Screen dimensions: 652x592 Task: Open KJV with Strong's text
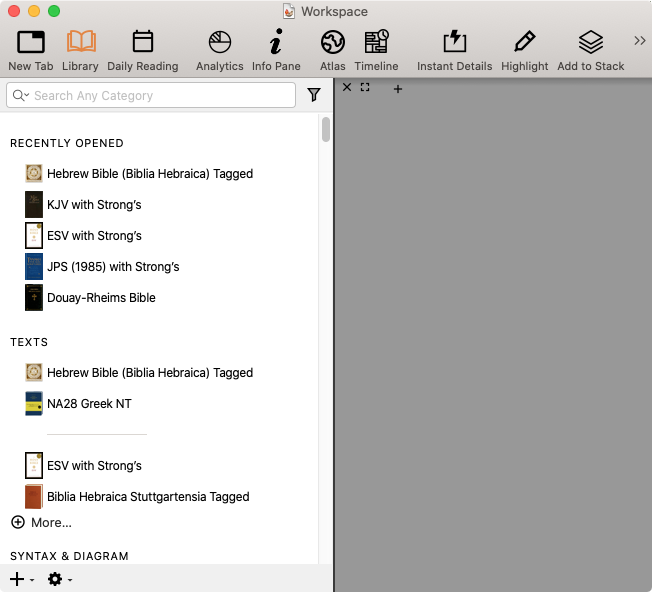[94, 205]
